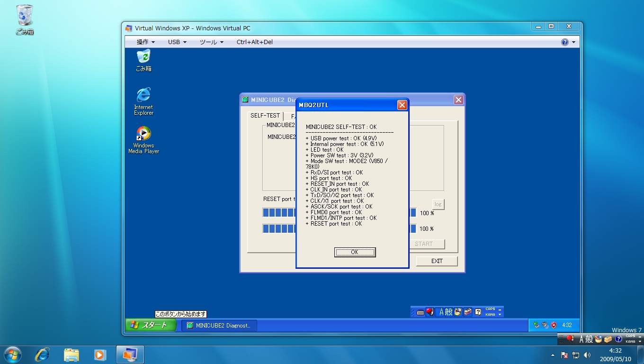Toggle 般 mode on Windows 7 language bar
This screenshot has width=644, height=364.
tap(590, 339)
